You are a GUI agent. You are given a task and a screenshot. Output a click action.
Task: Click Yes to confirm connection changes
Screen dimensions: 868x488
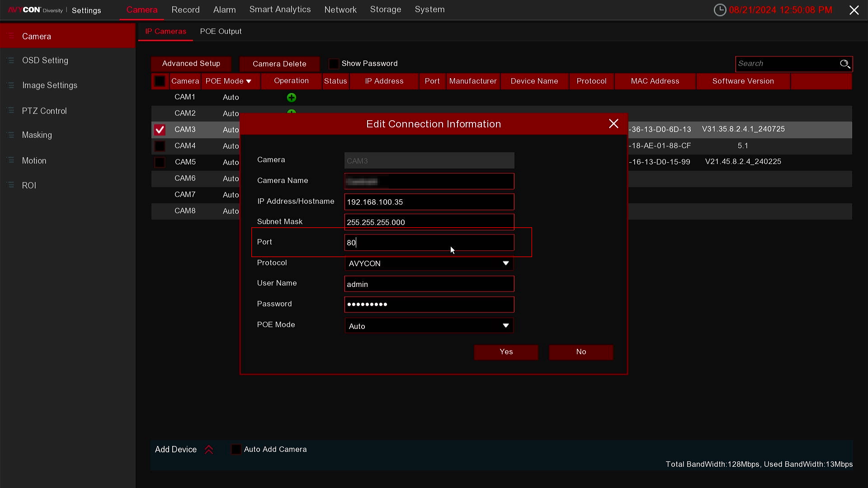[x=506, y=352]
